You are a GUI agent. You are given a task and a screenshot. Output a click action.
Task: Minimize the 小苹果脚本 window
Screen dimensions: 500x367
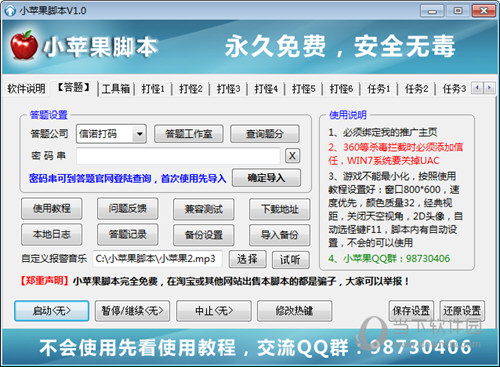click(432, 11)
